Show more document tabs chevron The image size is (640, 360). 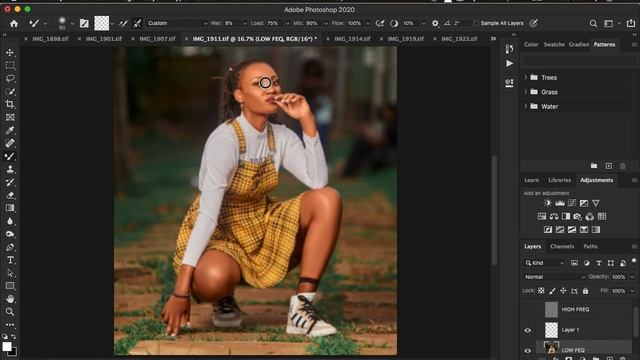493,39
